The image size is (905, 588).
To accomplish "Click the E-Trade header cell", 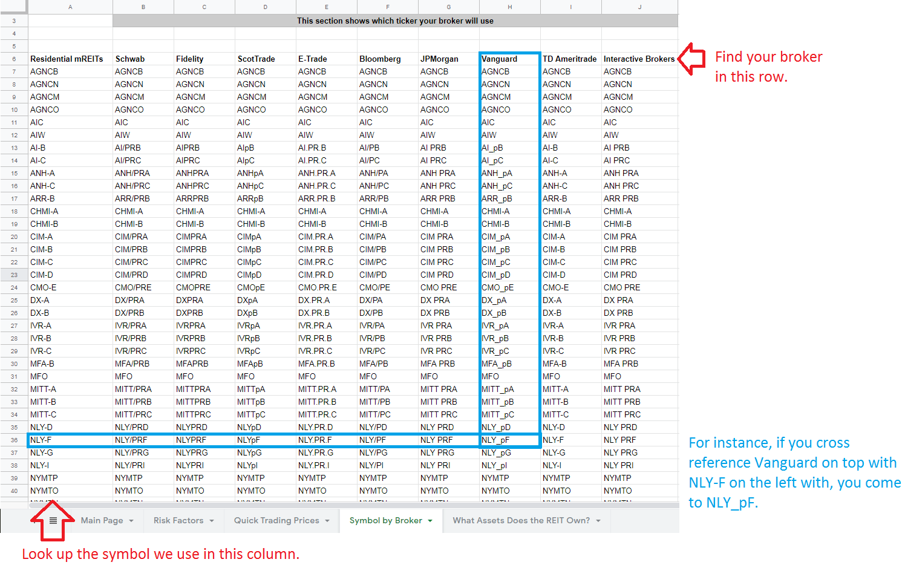I will tap(327, 59).
